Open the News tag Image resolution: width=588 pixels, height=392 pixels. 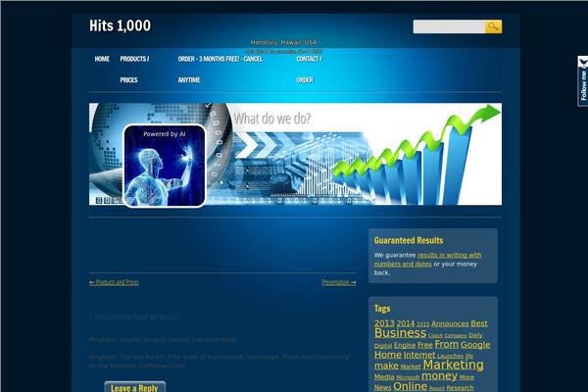point(382,388)
